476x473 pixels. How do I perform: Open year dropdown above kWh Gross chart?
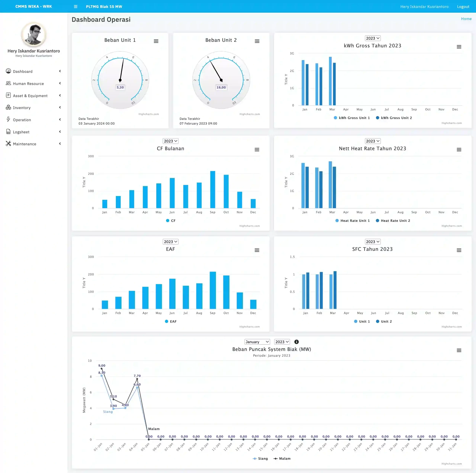point(372,38)
